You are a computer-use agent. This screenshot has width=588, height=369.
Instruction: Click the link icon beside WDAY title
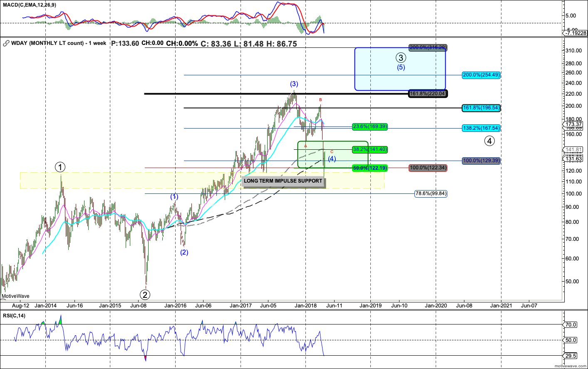[x=6, y=43]
